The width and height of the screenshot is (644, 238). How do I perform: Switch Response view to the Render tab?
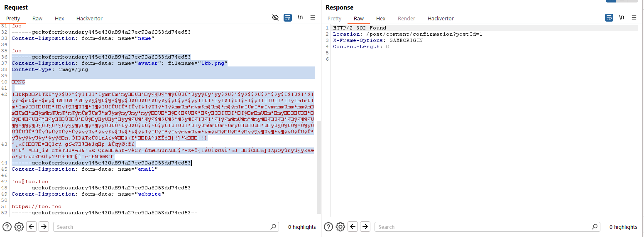coord(406,19)
